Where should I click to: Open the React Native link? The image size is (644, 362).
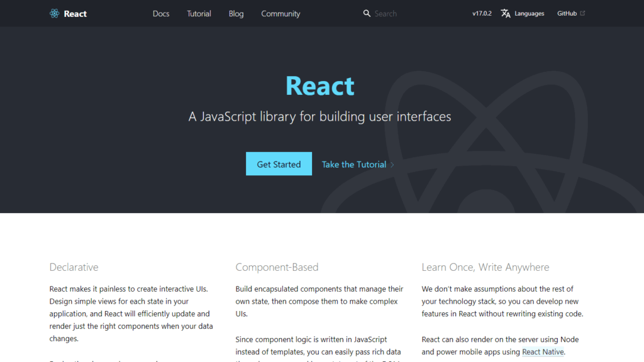[x=543, y=352]
